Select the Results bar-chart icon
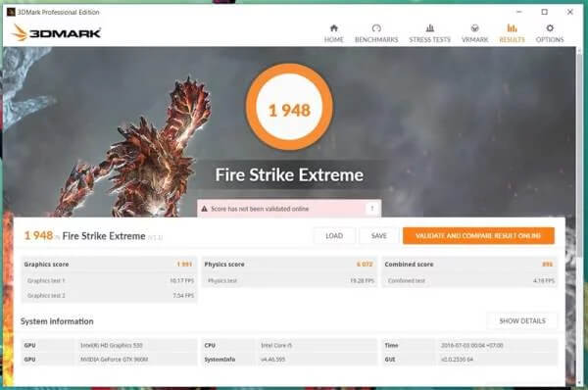Viewport: 588px width, 390px height. [512, 28]
